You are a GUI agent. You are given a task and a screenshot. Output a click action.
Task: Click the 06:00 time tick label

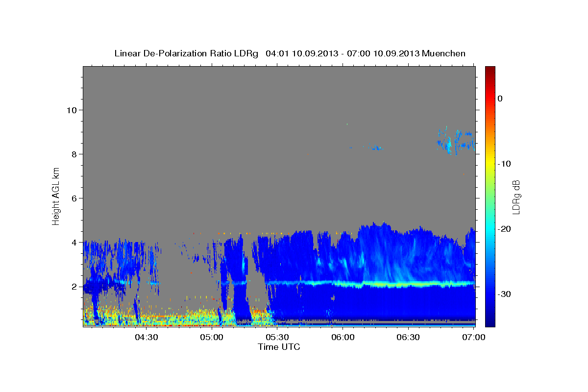343,338
